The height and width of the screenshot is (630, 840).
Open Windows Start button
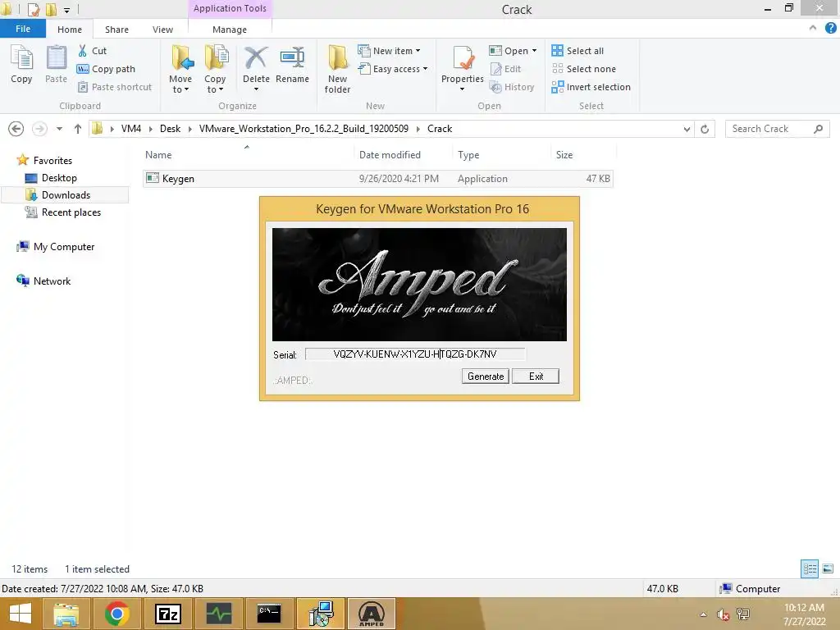[20, 614]
